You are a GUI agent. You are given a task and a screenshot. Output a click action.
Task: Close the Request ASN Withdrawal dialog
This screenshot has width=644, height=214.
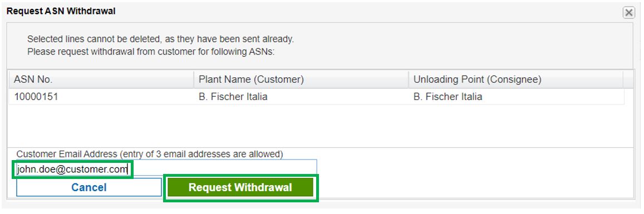(629, 13)
